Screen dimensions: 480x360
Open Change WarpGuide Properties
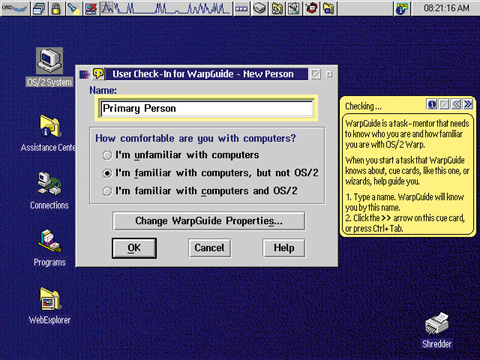click(x=209, y=221)
